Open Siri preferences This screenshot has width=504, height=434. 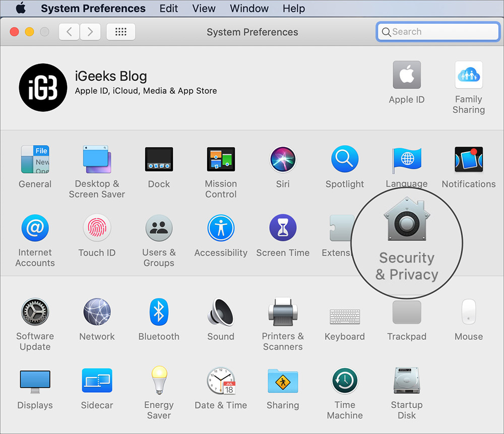[283, 159]
